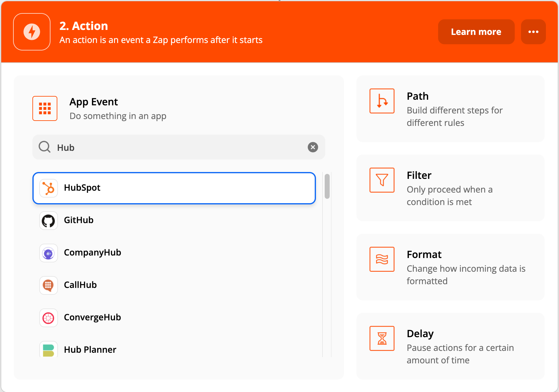The image size is (559, 392).
Task: Open the three-dot options menu
Action: click(x=533, y=32)
